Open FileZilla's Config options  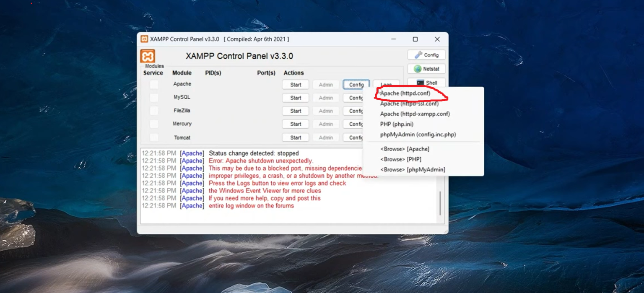[x=356, y=111]
